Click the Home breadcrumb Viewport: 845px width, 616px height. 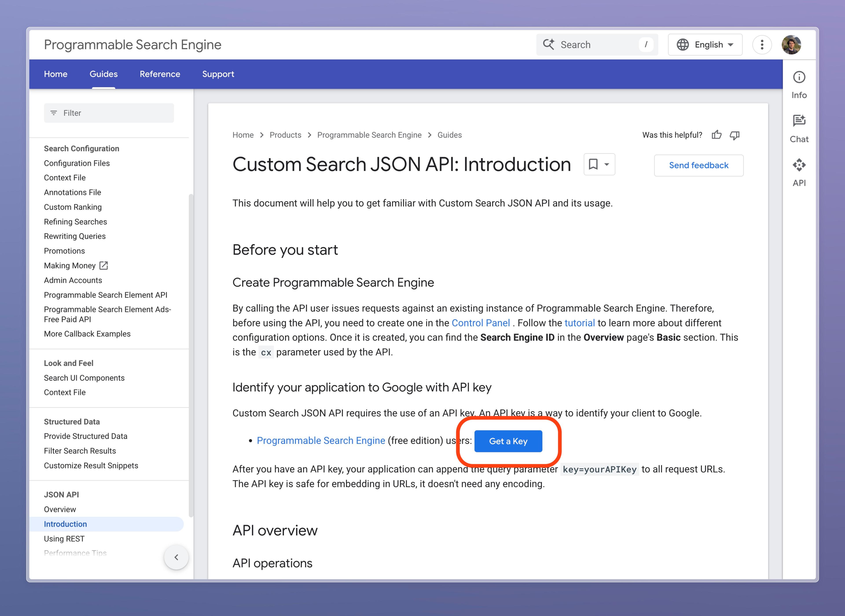[x=243, y=135]
